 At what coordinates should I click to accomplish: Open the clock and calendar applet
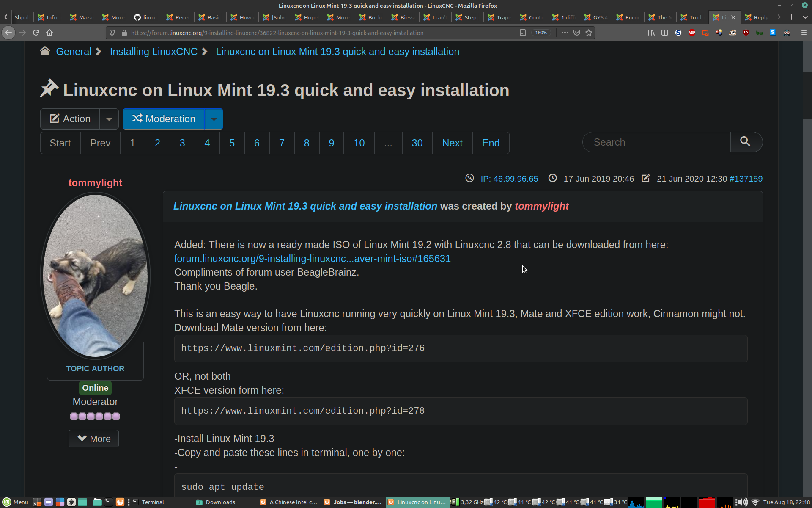[786, 502]
